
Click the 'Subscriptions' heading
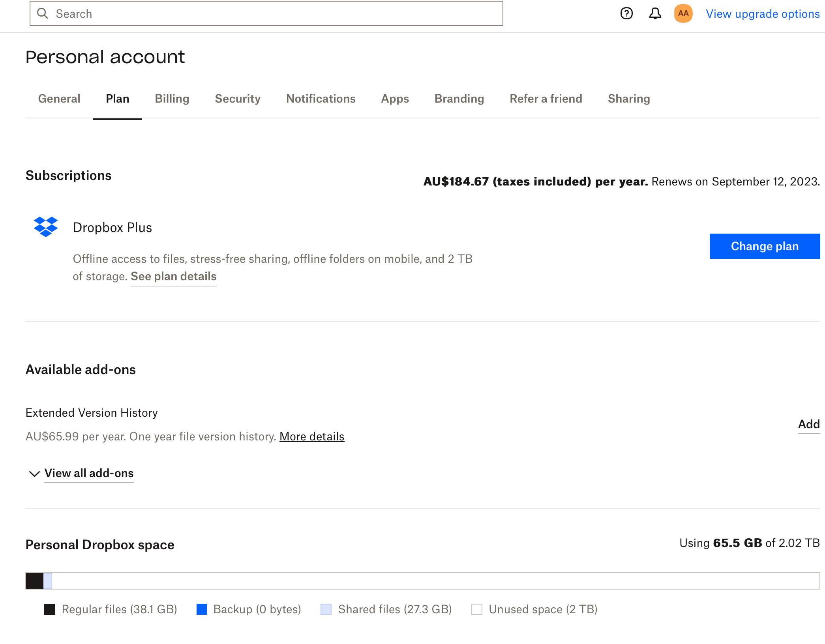click(x=69, y=176)
